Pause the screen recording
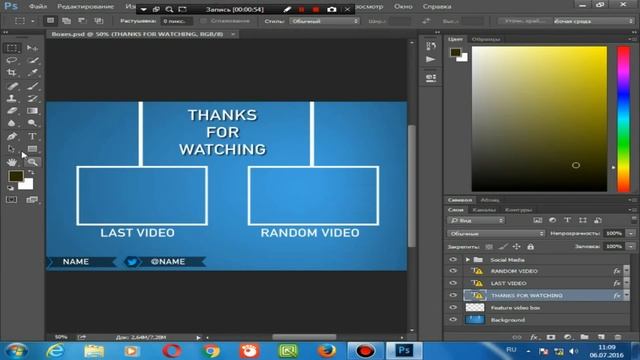Image resolution: width=640 pixels, height=360 pixels. coord(301,9)
